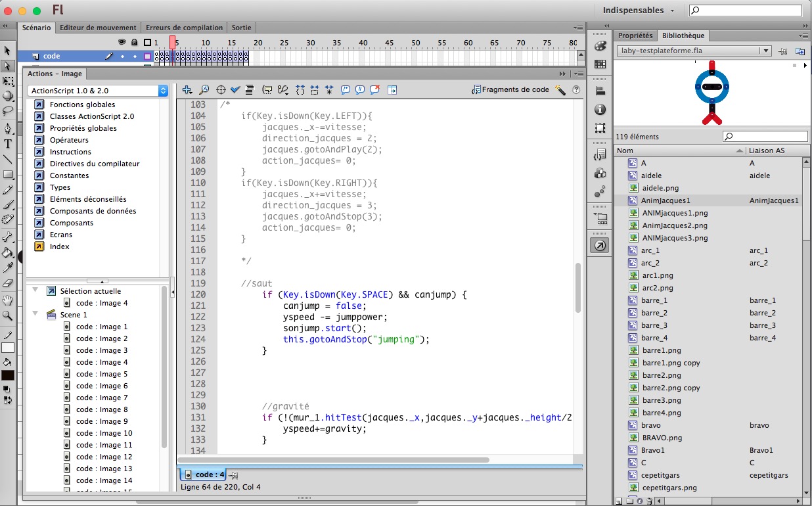This screenshot has height=506, width=812.
Task: Open the Indispensables workspace switcher
Action: pos(639,11)
